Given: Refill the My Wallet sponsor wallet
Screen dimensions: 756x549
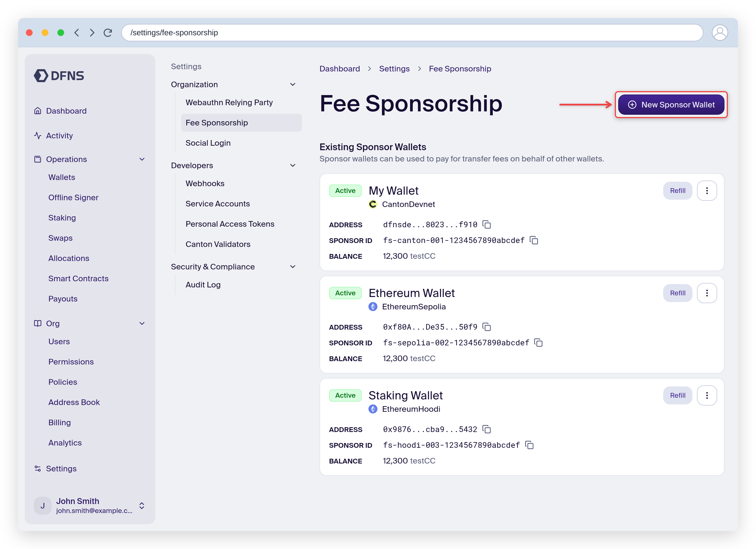Looking at the screenshot, I should (x=678, y=191).
